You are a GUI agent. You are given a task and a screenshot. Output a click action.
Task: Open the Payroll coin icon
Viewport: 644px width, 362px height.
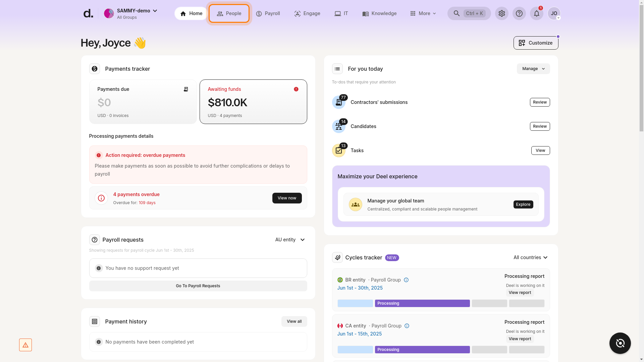(x=259, y=13)
